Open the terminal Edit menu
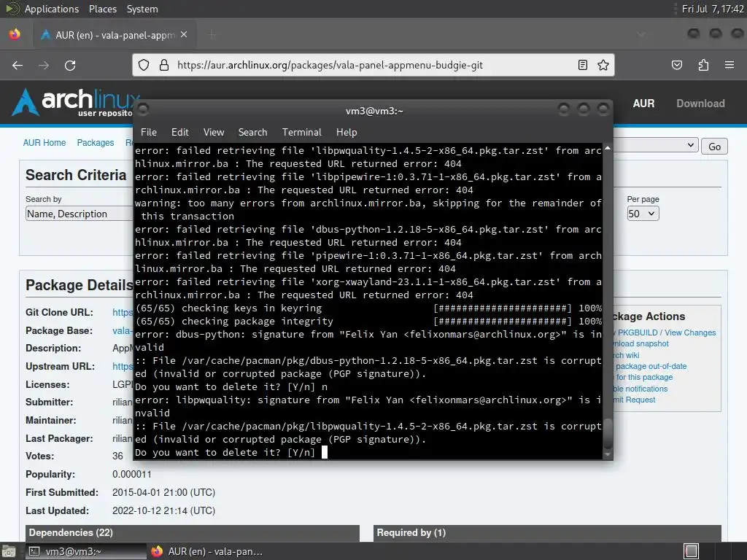The image size is (747, 560). coord(179,133)
